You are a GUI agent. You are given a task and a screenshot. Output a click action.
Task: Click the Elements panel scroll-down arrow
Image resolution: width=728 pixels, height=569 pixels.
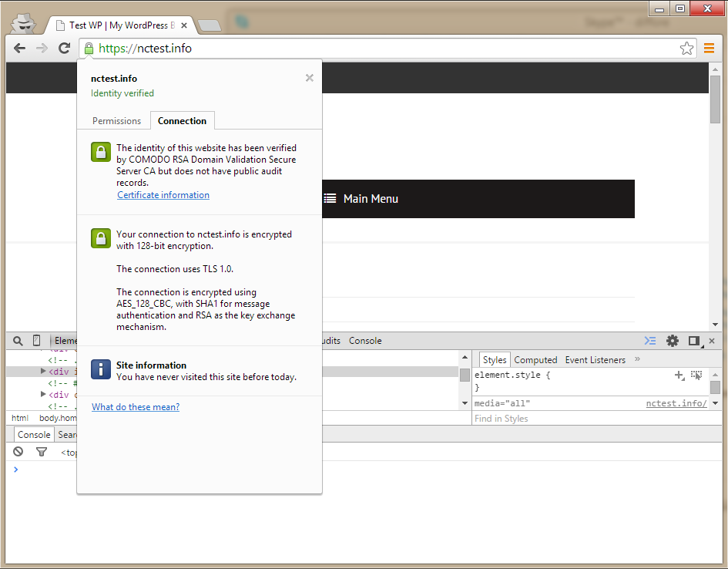465,403
